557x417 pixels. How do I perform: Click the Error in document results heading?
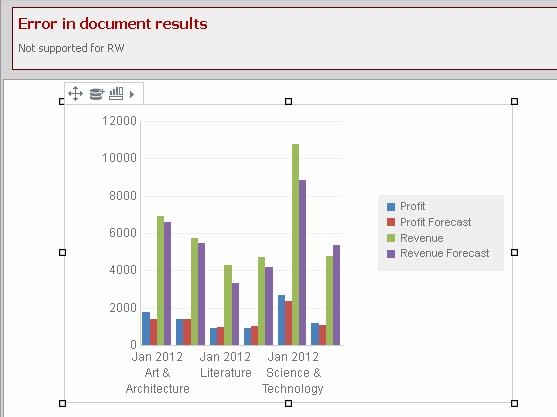coord(113,24)
